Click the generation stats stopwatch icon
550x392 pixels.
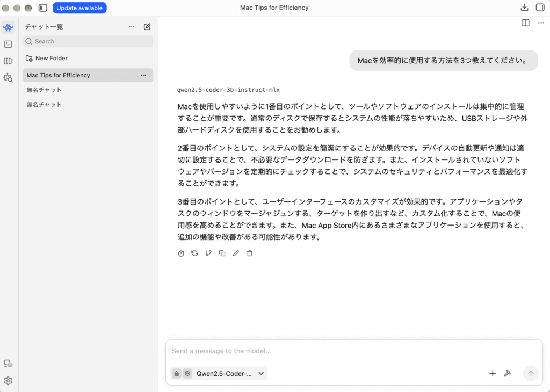tap(181, 253)
